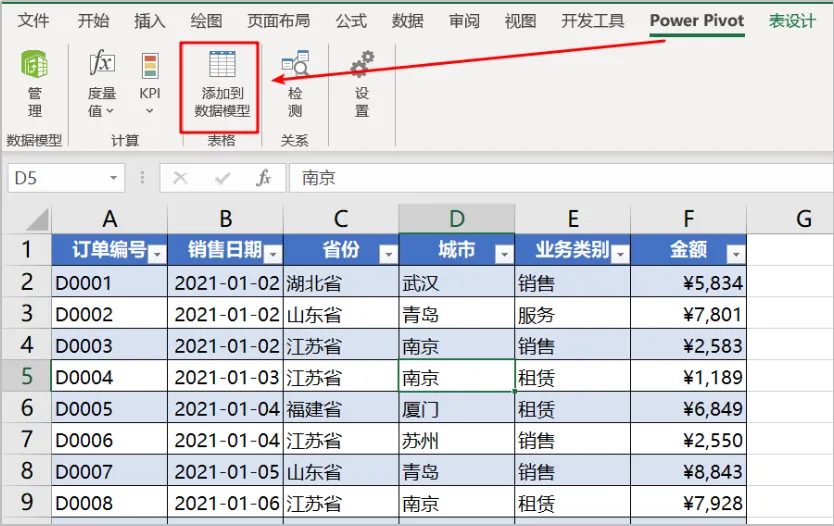Image resolution: width=834 pixels, height=526 pixels.
Task: Click date cell 2021-01-05
Action: 226,471
